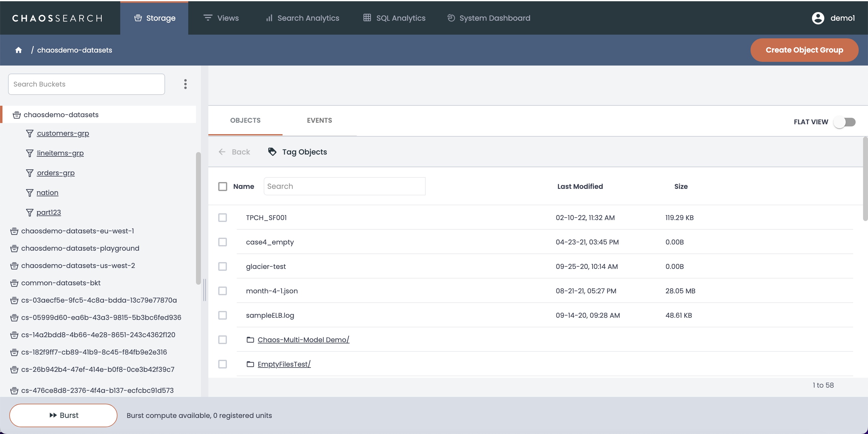868x434 pixels.
Task: Expand the chaosdemo-datasets-playground bucket
Action: pyautogui.click(x=80, y=248)
